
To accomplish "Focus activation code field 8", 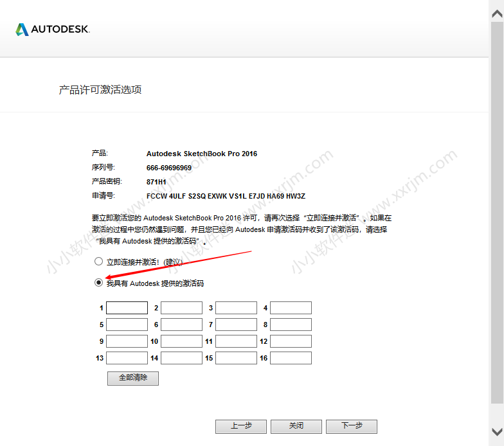I will click(x=291, y=325).
